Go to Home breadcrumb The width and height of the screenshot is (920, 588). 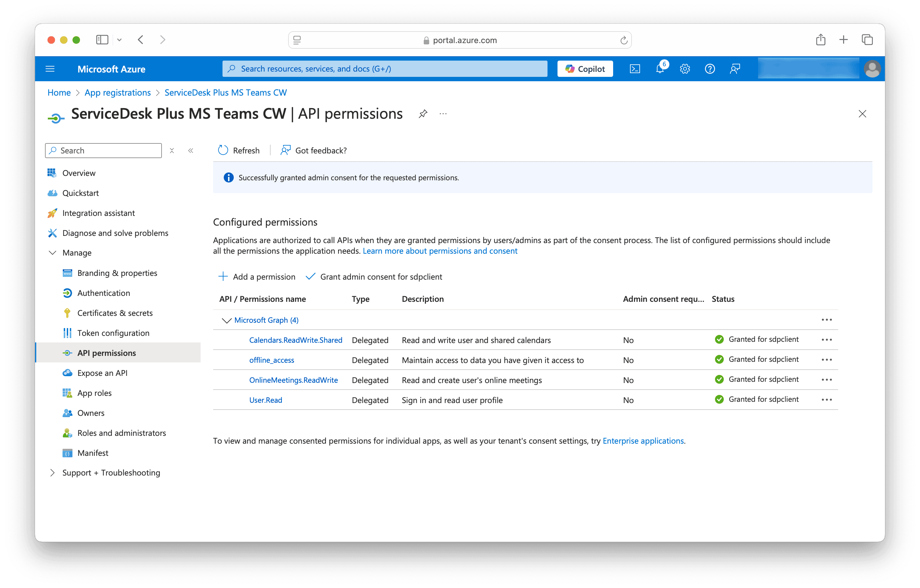(59, 92)
